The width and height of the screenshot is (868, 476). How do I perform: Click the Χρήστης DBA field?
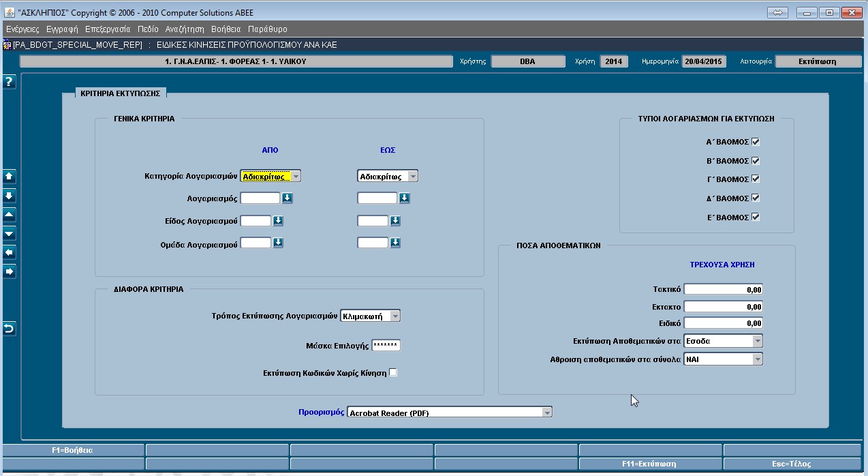click(527, 61)
